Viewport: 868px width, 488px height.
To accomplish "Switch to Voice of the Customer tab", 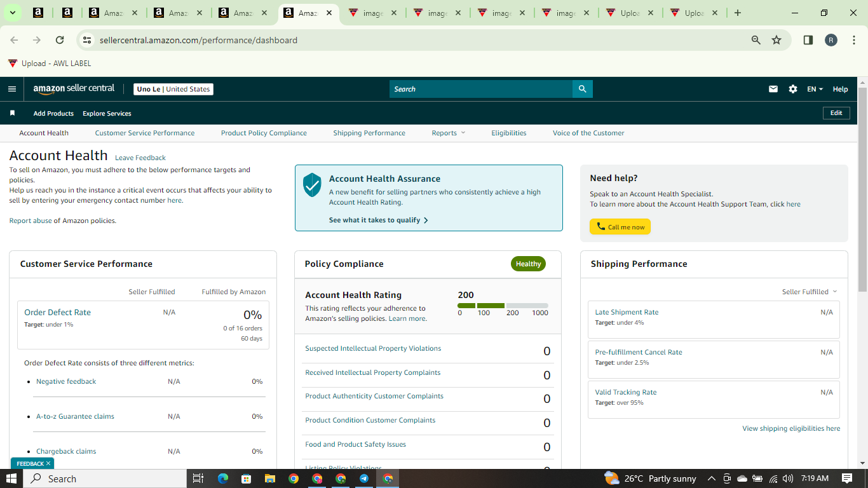I will (588, 133).
